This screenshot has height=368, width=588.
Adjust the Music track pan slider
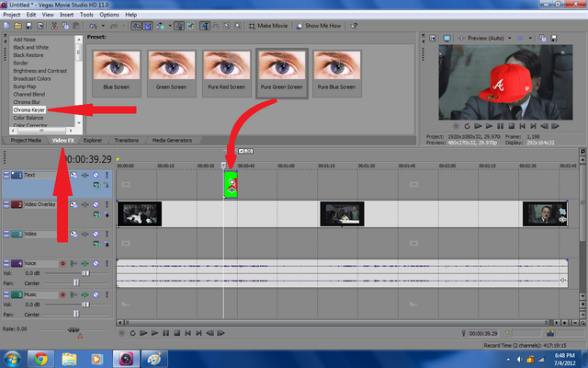pos(76,314)
